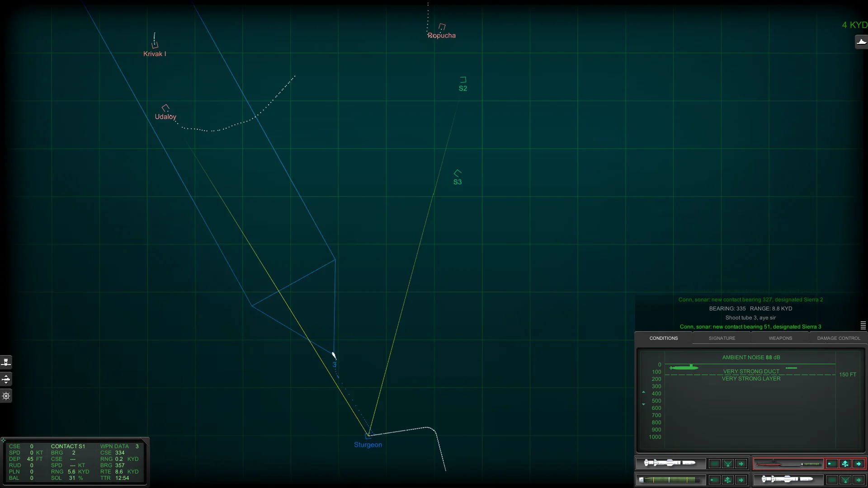Viewport: 868px width, 488px height.
Task: Click the surface conditions icon at top right
Action: click(x=862, y=42)
